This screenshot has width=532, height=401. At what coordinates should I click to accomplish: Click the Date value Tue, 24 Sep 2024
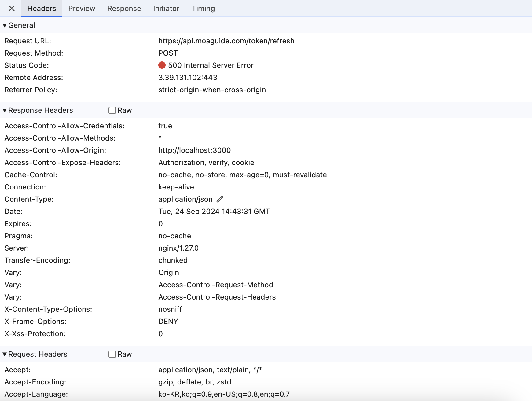click(214, 212)
